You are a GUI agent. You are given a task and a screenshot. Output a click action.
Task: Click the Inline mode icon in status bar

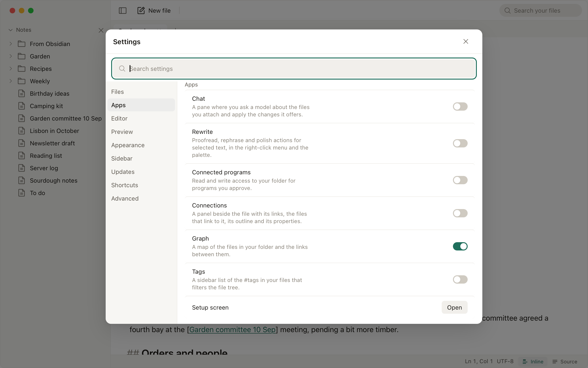coord(525,361)
